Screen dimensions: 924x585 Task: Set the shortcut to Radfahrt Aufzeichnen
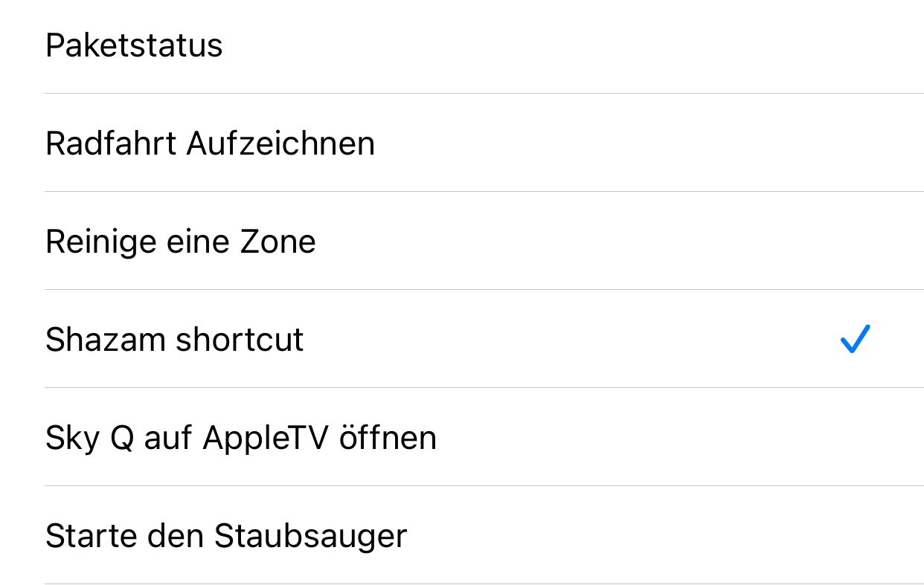(x=211, y=144)
